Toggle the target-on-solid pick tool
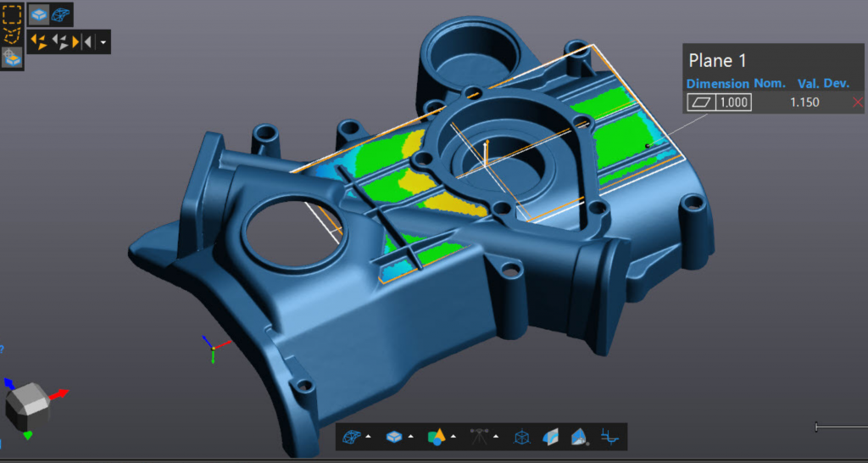868x463 pixels. (x=12, y=58)
